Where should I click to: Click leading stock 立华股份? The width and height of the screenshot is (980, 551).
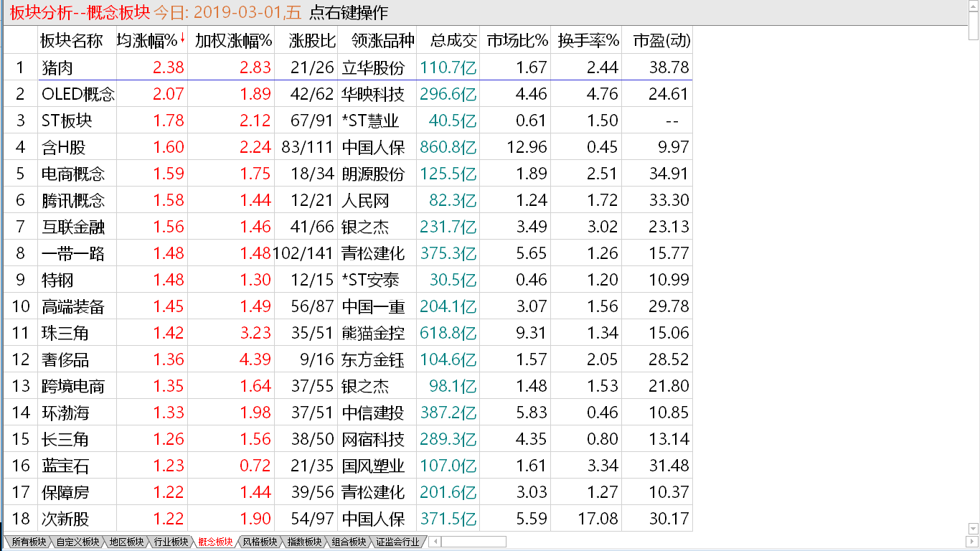tap(373, 67)
